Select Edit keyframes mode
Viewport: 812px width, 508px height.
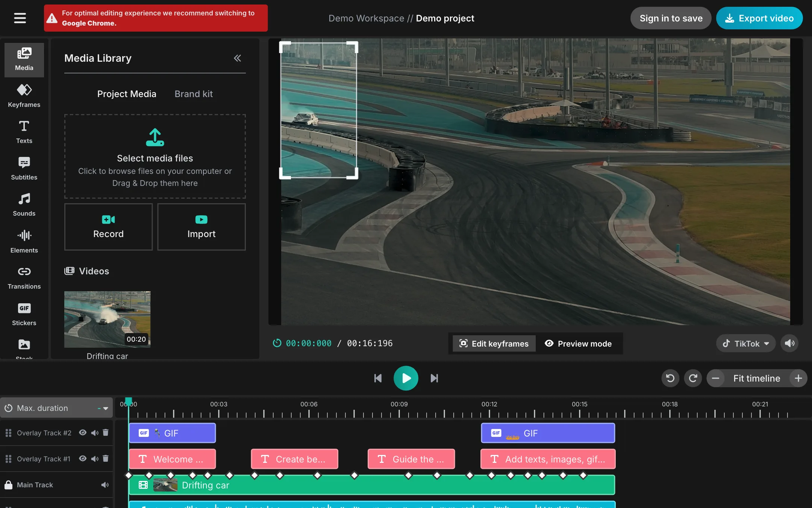[x=494, y=344]
